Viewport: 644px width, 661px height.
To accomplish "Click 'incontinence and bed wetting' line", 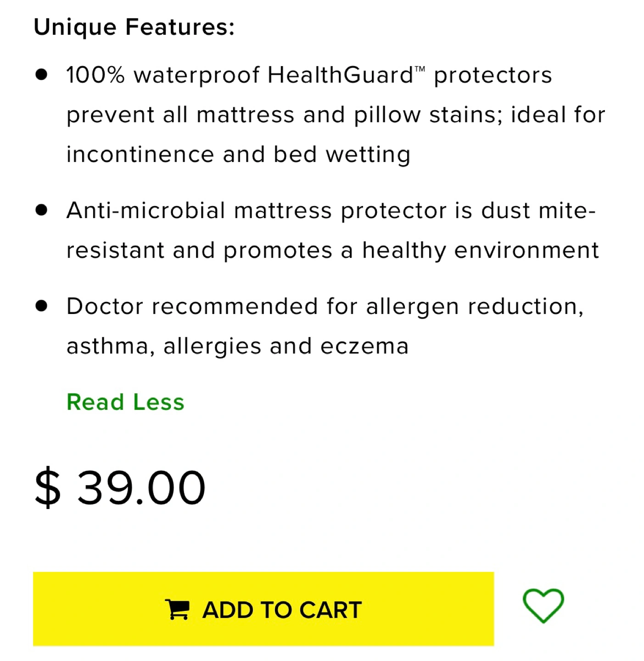I will pyautogui.click(x=238, y=155).
